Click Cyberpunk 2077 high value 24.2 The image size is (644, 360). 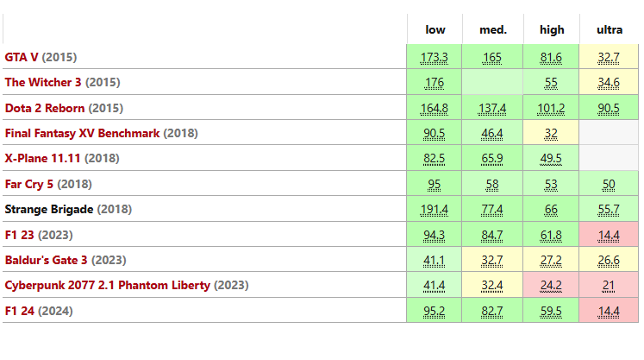coord(551,286)
